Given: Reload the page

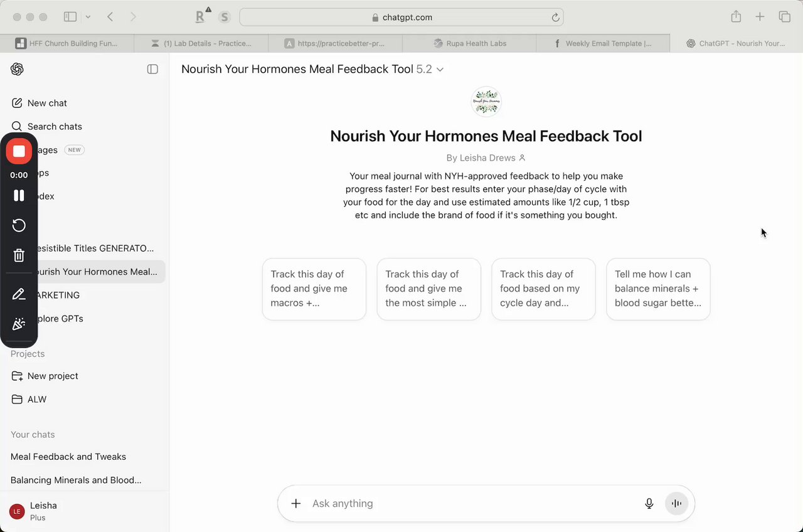Looking at the screenshot, I should 555,18.
